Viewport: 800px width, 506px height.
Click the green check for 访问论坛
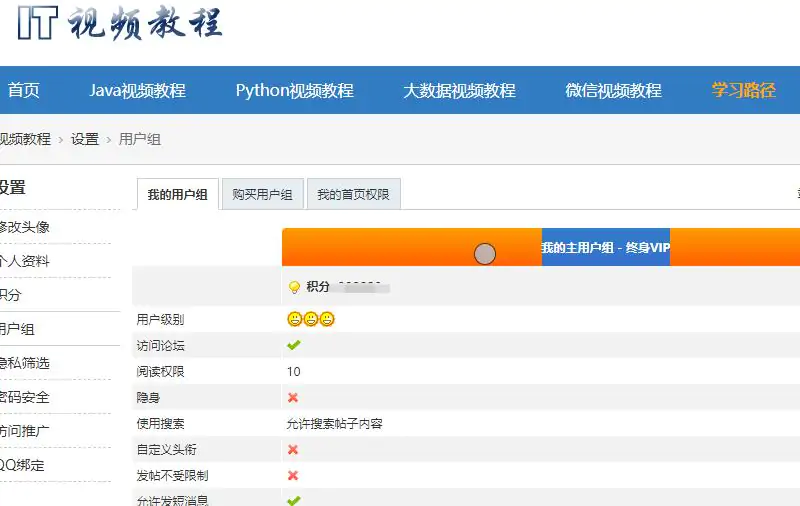coord(294,345)
